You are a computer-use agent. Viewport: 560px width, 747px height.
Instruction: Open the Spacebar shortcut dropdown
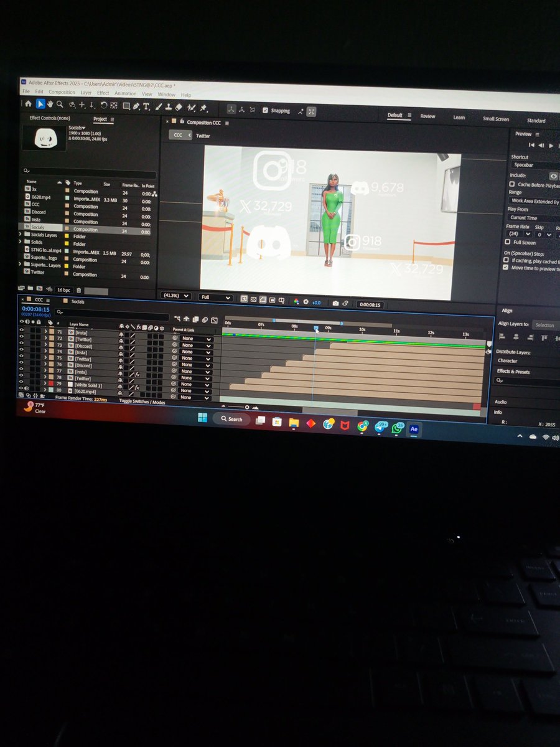(536, 165)
